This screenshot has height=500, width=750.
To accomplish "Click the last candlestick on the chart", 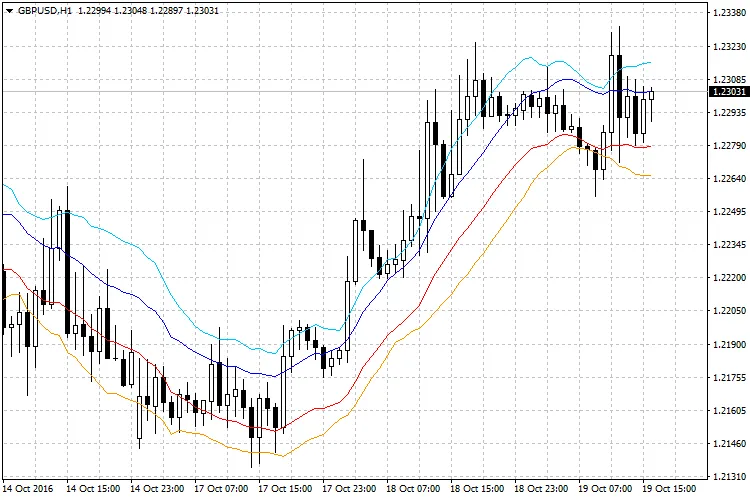I will click(x=652, y=95).
